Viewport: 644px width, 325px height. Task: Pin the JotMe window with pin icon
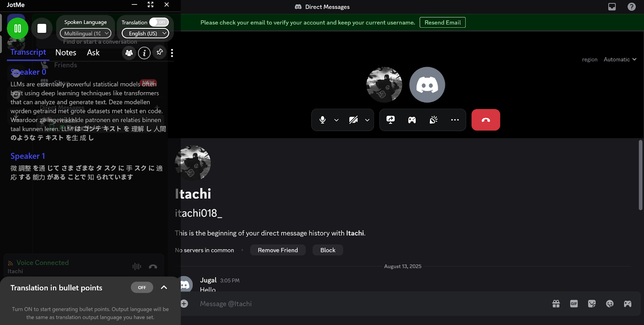tap(160, 52)
